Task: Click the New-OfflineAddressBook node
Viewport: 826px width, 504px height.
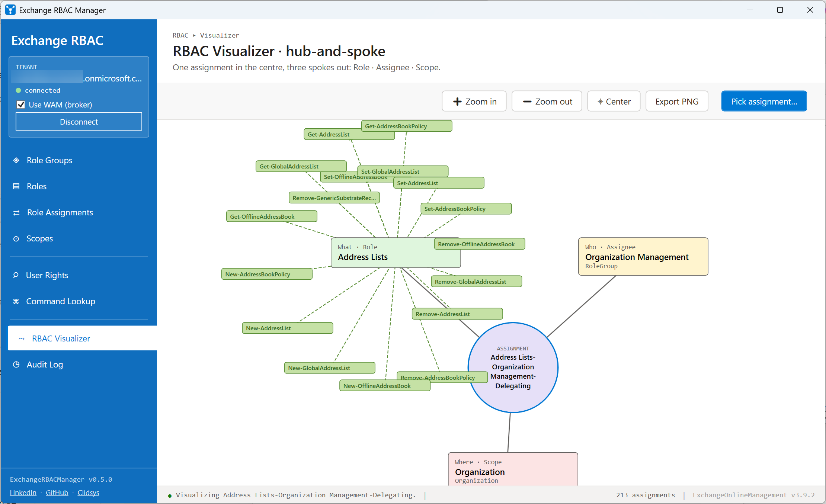Action: click(x=385, y=386)
